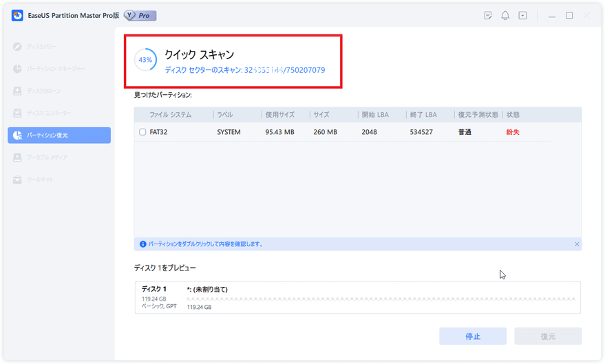Screen dimensions: 605x364
Task: Click the 使用サイズ column header
Action: (x=282, y=115)
